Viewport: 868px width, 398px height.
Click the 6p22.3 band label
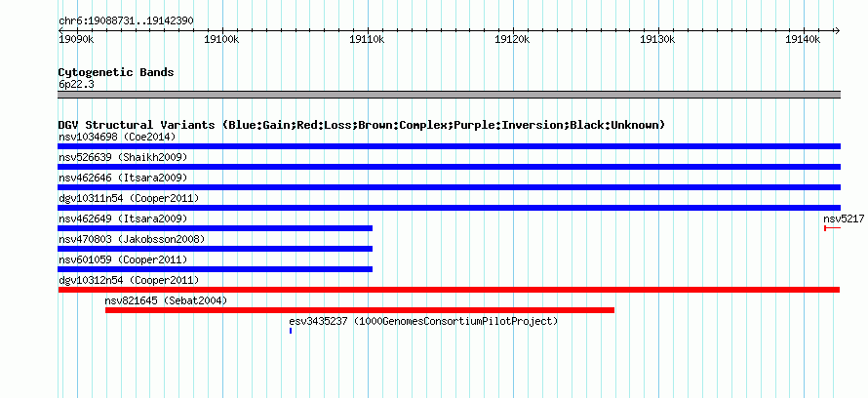click(x=76, y=84)
